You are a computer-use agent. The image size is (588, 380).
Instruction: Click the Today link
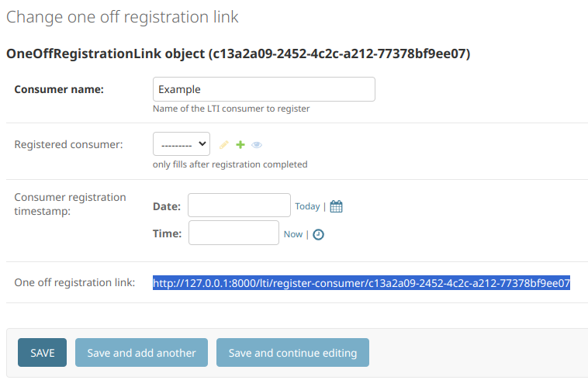307,206
